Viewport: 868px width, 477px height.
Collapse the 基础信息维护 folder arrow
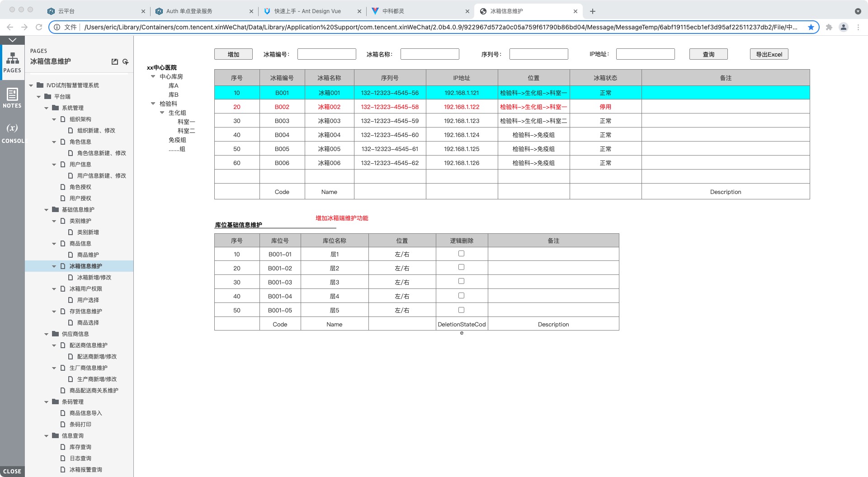tap(47, 210)
